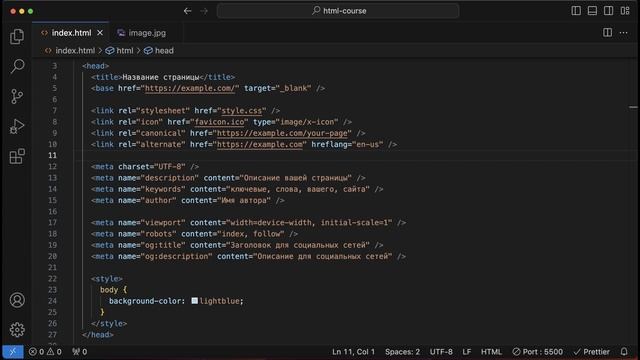
Task: Go forward with the right arrow
Action: (x=204, y=11)
